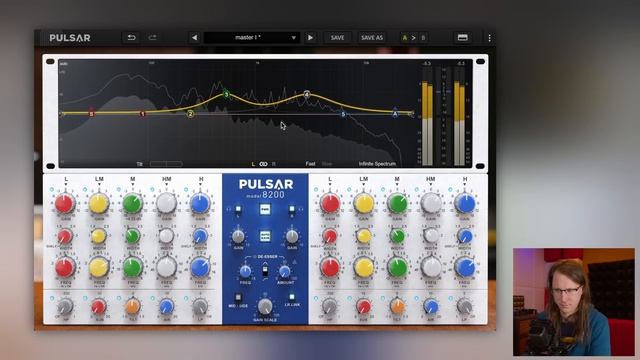Click left channel blue AIR knob
The image size is (640, 360).
(x=167, y=306)
